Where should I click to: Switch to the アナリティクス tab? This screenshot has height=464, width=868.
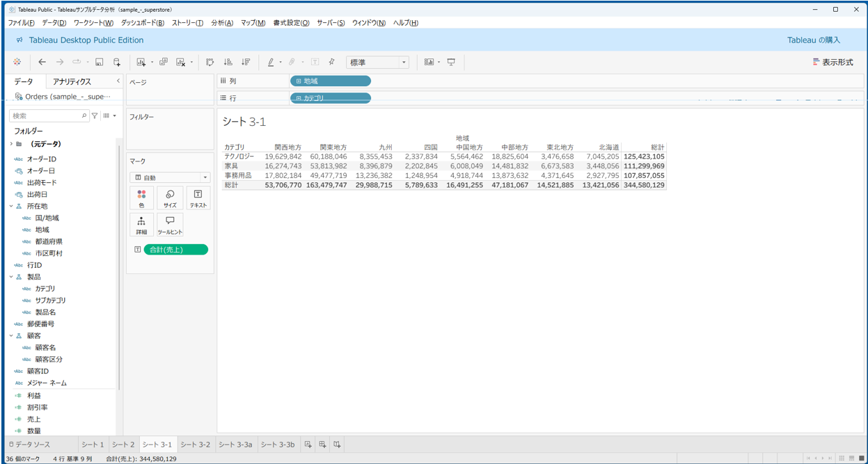pyautogui.click(x=72, y=81)
